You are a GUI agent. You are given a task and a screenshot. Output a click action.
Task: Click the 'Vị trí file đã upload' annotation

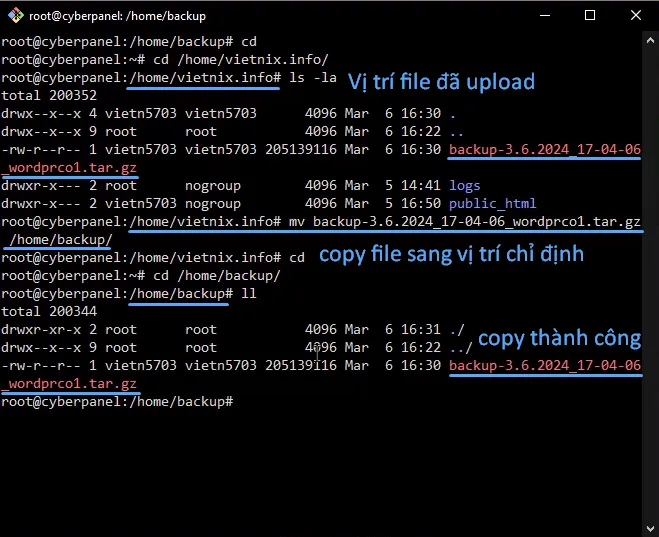pyautogui.click(x=441, y=81)
